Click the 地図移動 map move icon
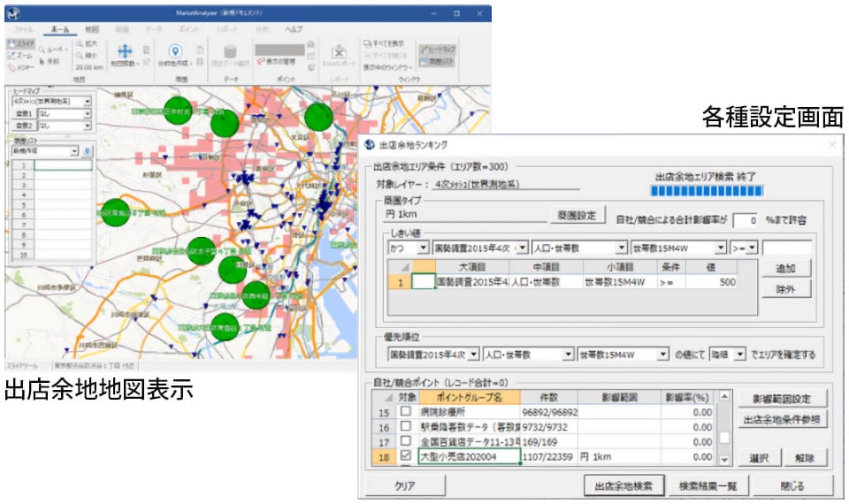The height and width of the screenshot is (504, 849). [125, 52]
